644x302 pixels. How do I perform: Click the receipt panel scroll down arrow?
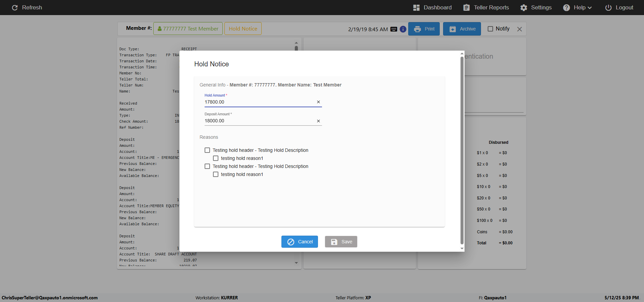pos(296,263)
